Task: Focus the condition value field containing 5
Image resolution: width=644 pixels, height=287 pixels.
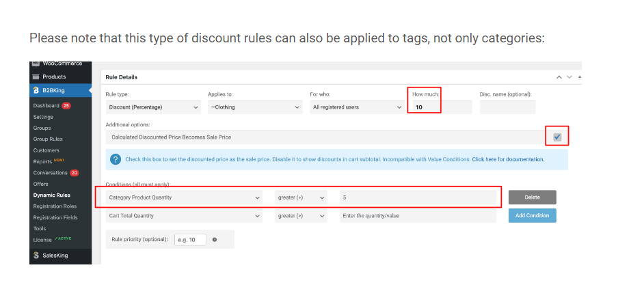Action: [418, 197]
